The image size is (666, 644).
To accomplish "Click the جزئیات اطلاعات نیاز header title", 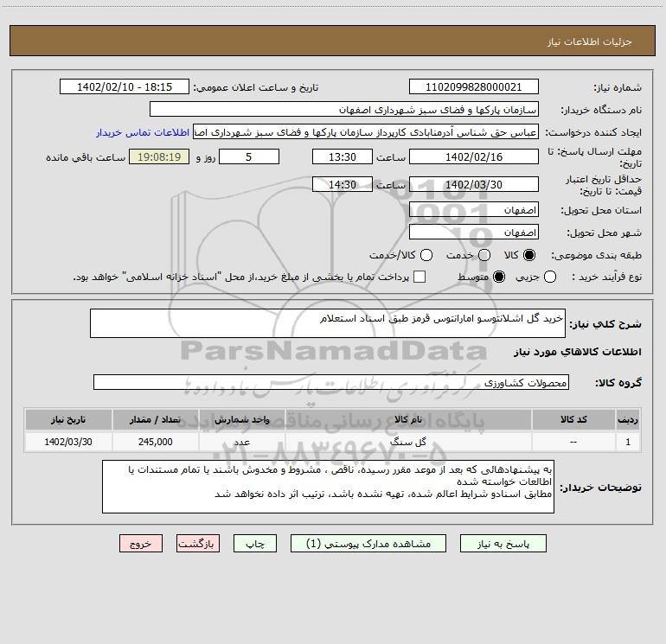I will pos(589,41).
